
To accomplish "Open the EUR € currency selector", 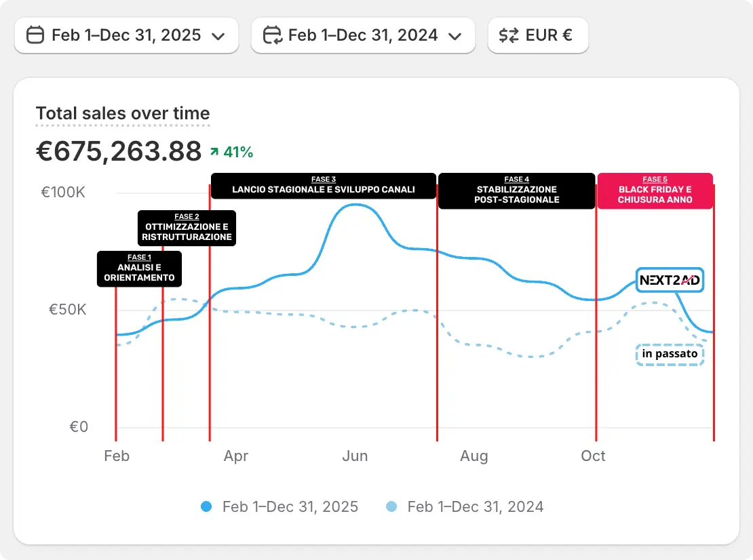I will pos(538,35).
